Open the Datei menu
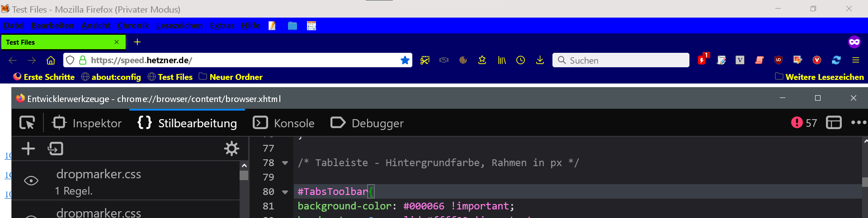Image resolution: width=868 pixels, height=218 pixels. click(14, 26)
